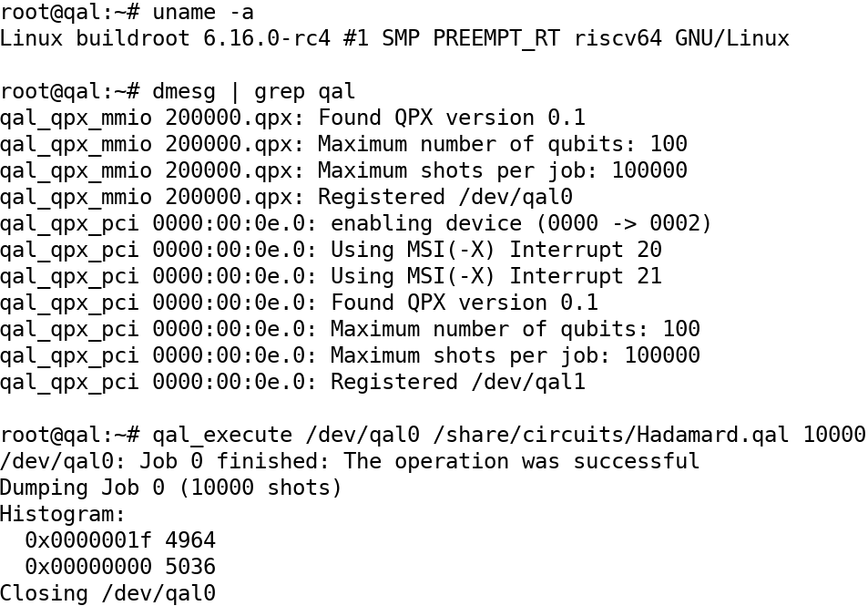
Task: Click the 'Interrupt 20' MSI(-X) line
Action: coord(496,250)
